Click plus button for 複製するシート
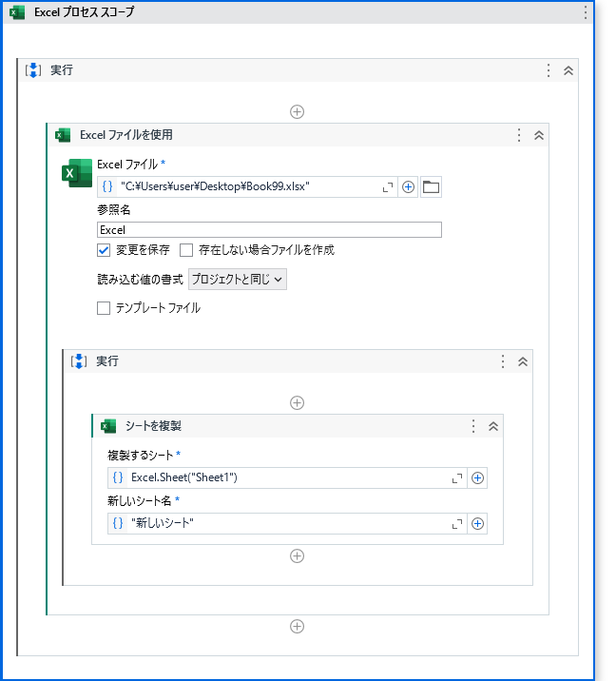 click(477, 478)
